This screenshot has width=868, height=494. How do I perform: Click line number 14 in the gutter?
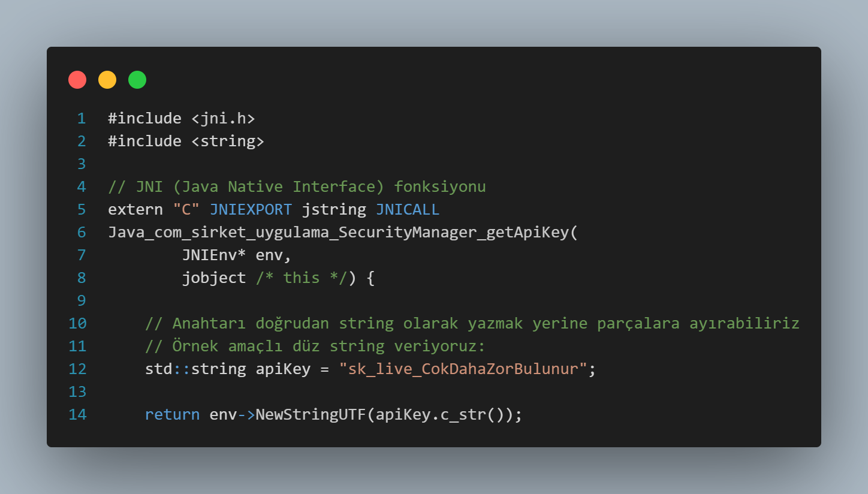[x=78, y=415]
